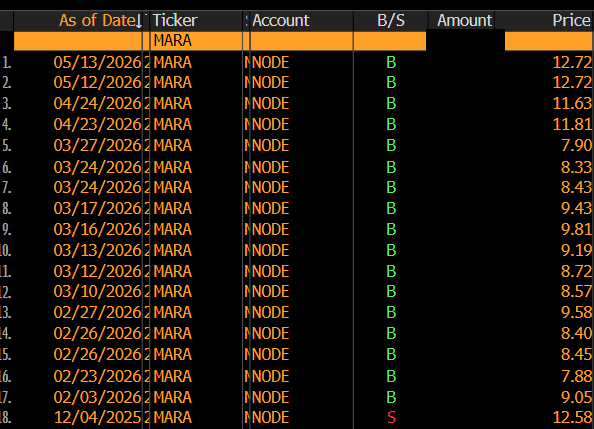Click the price 9.43
Viewport: 594px width, 429px height.
pos(577,208)
